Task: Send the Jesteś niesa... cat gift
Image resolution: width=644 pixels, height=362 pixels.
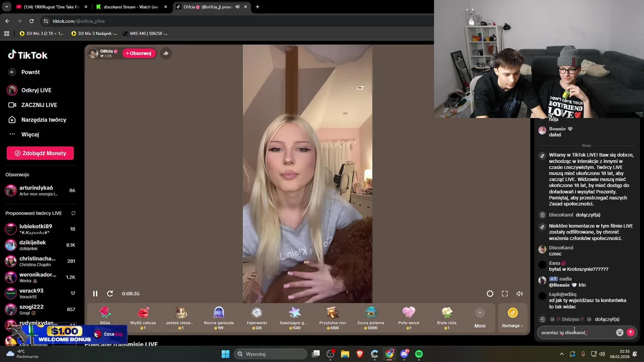Action: (180, 318)
